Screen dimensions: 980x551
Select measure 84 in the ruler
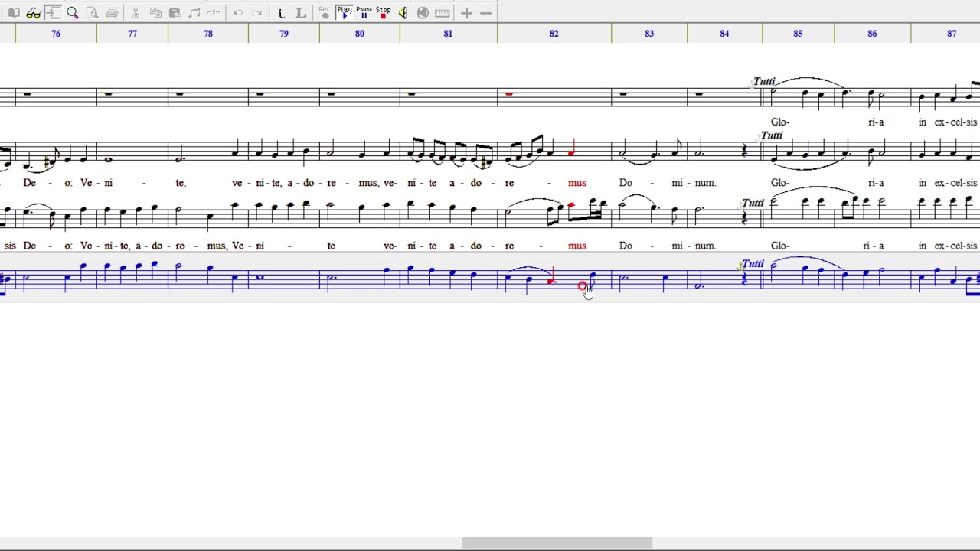pyautogui.click(x=724, y=34)
